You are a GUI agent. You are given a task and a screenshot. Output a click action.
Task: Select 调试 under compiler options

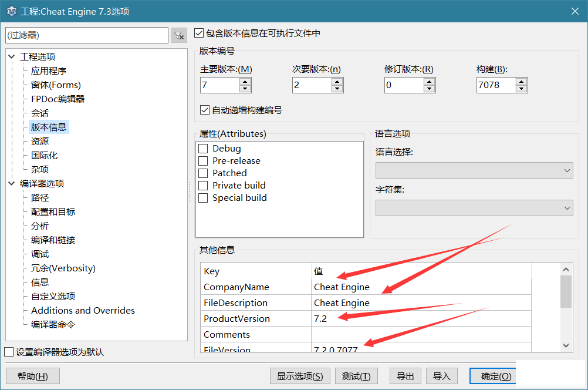[x=40, y=254]
